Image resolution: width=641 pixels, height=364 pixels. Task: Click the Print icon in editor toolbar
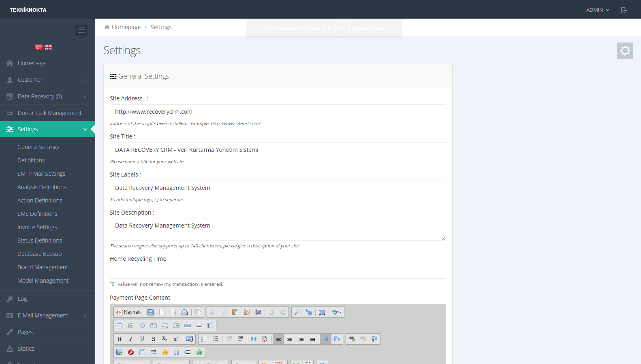(x=184, y=312)
